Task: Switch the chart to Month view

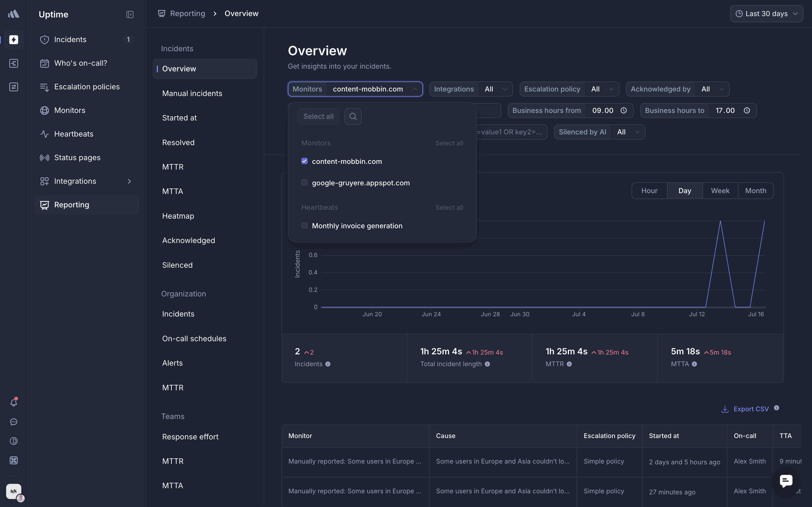Action: click(755, 190)
